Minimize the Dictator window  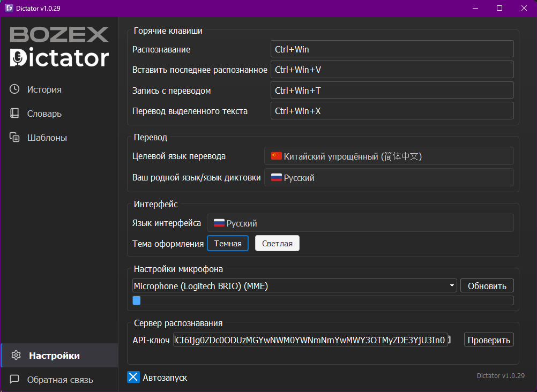[x=475, y=8]
